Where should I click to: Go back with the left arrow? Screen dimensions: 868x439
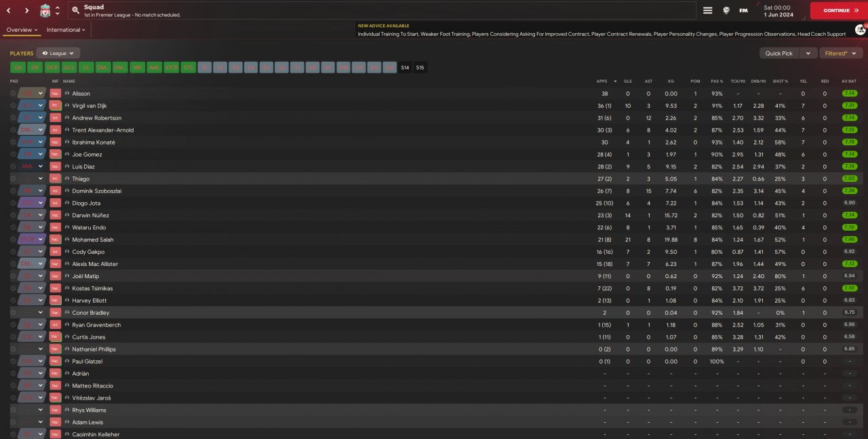tap(9, 11)
